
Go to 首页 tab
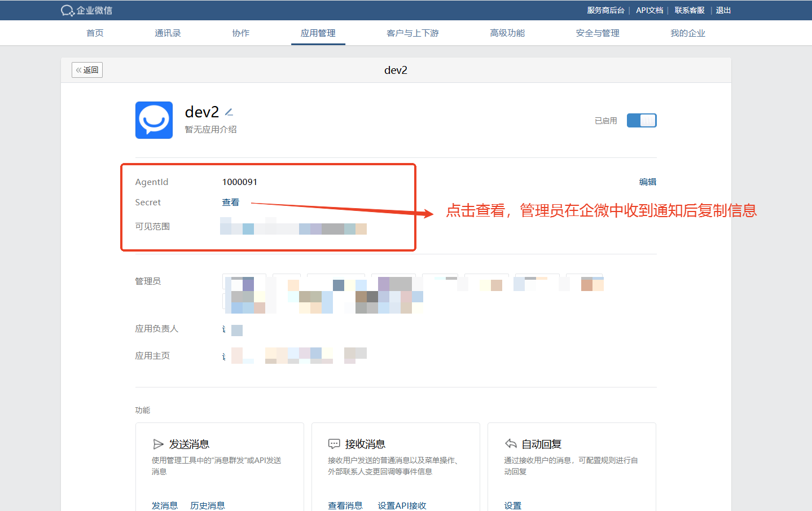point(95,33)
